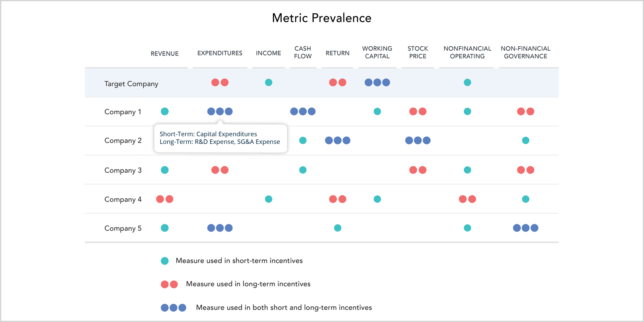Click Company 4 Nonfinancial Operating red dots
Image resolution: width=644 pixels, height=322 pixels.
pyautogui.click(x=467, y=199)
